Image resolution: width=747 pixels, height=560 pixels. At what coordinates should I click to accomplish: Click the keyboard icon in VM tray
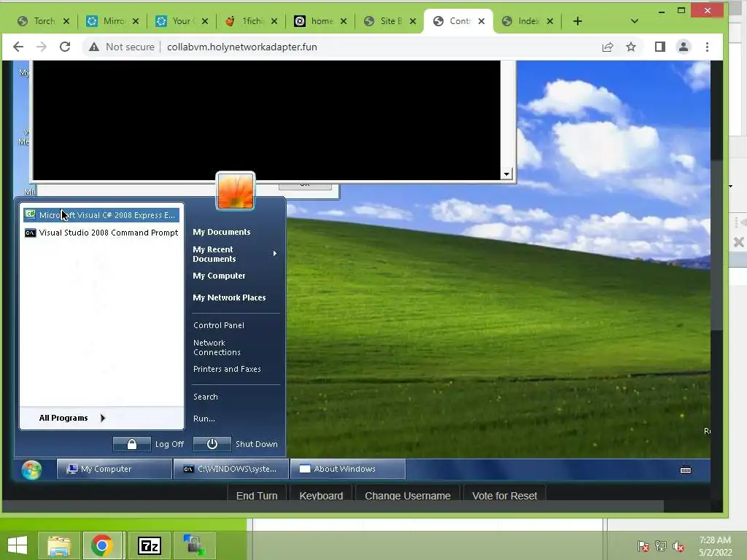pyautogui.click(x=686, y=470)
